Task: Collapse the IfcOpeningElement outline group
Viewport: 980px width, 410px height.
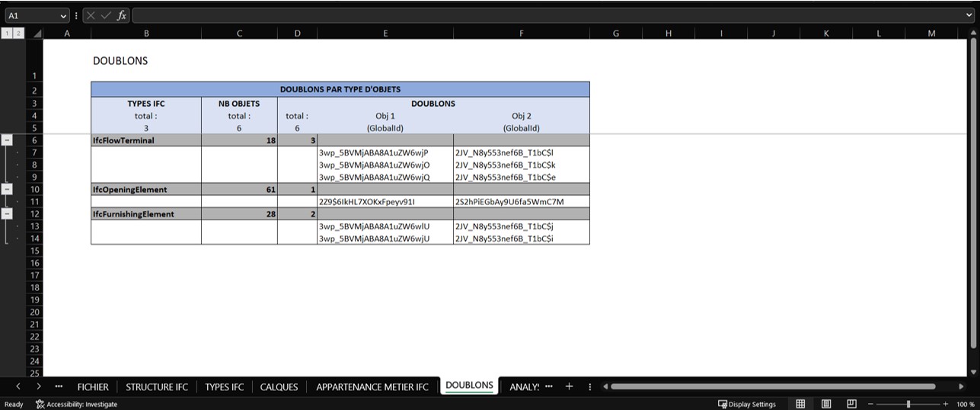Action: coord(7,189)
